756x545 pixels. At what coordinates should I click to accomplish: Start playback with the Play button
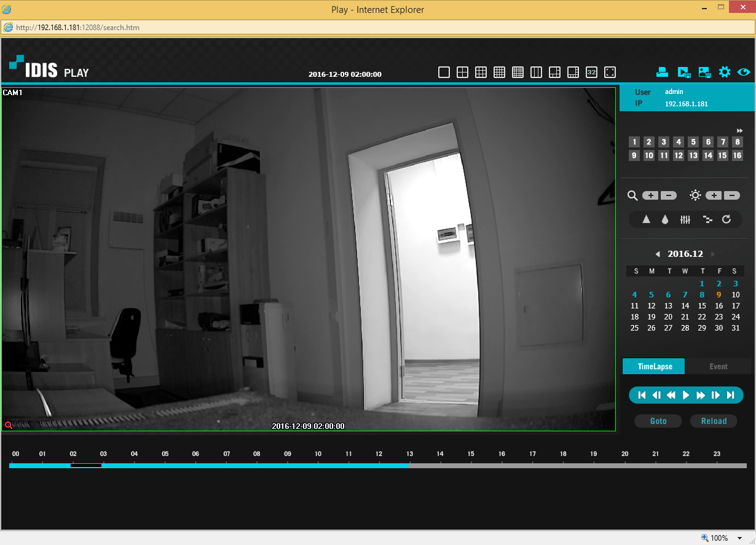[x=686, y=395]
